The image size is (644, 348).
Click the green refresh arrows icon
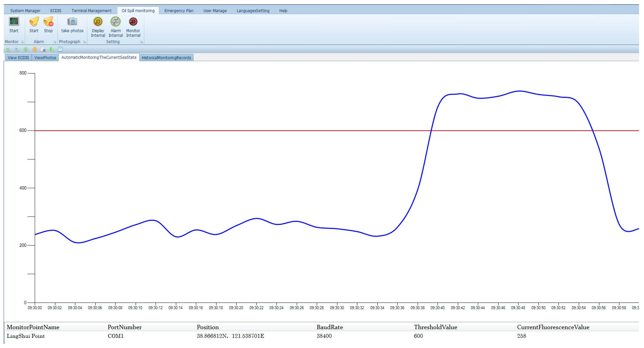(x=25, y=49)
